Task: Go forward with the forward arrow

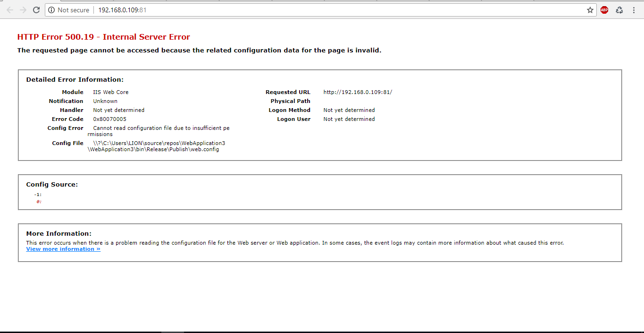Action: click(x=23, y=9)
